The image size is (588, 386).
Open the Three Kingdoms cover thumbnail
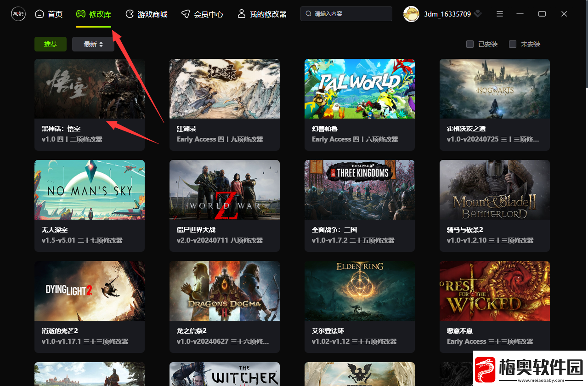click(360, 190)
